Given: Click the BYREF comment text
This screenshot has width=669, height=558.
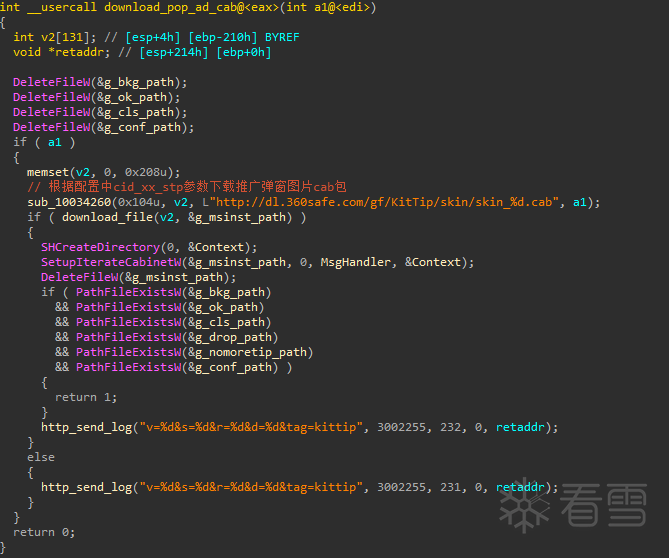Looking at the screenshot, I should coord(282,37).
